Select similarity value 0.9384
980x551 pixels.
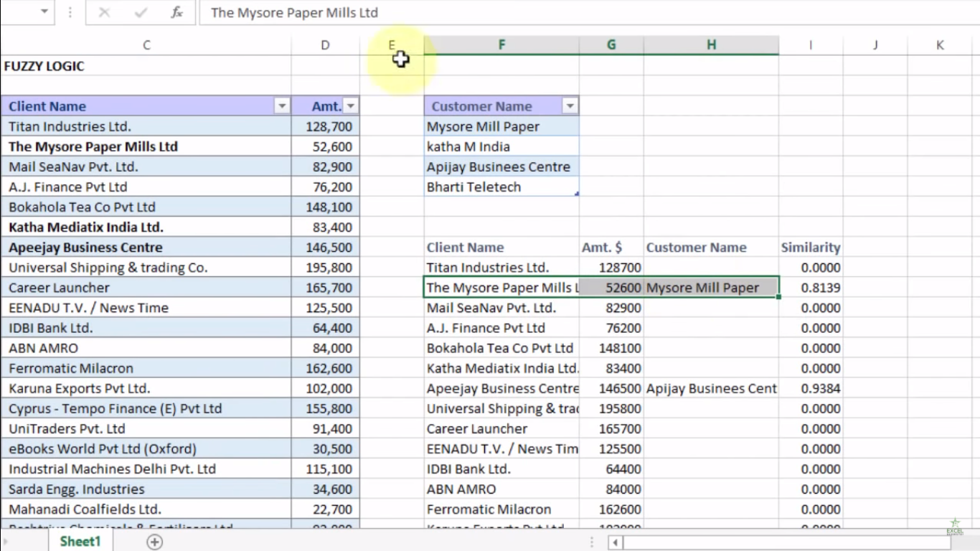pos(811,388)
